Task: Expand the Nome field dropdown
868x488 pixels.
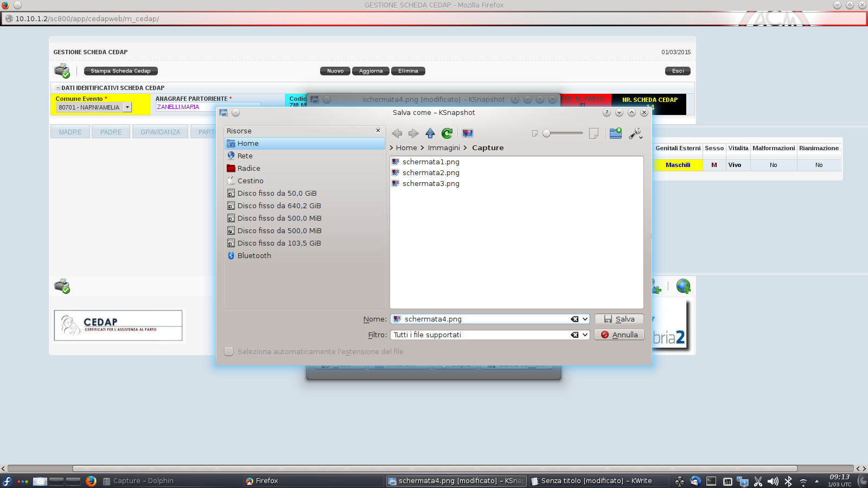Action: (585, 319)
